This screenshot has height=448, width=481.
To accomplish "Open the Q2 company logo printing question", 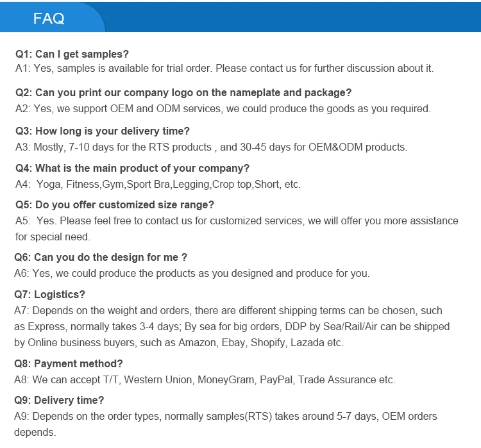I will (x=183, y=92).
